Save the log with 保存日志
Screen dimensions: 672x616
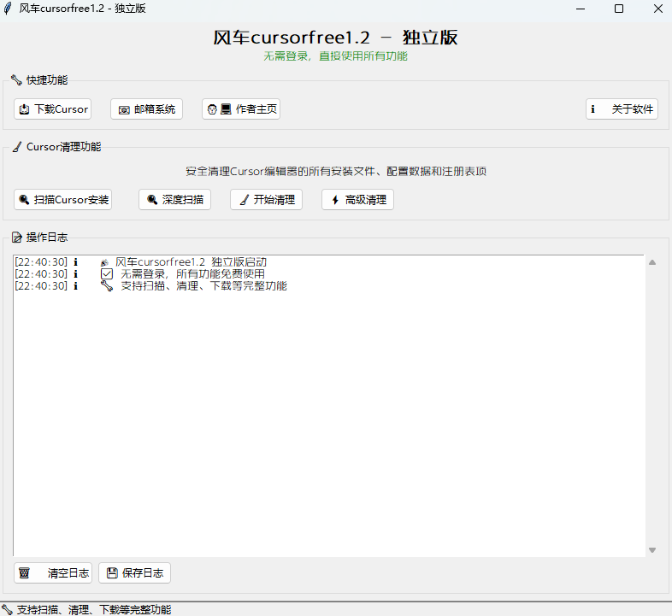pos(134,573)
